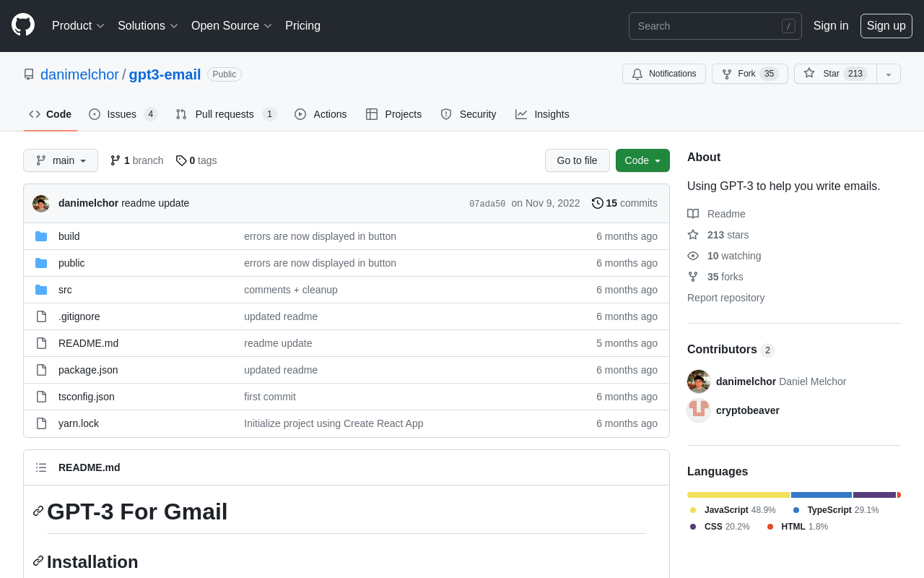Screen dimensions: 924x578
Task: Open the danimelchor owner link in repo title
Action: click(79, 74)
